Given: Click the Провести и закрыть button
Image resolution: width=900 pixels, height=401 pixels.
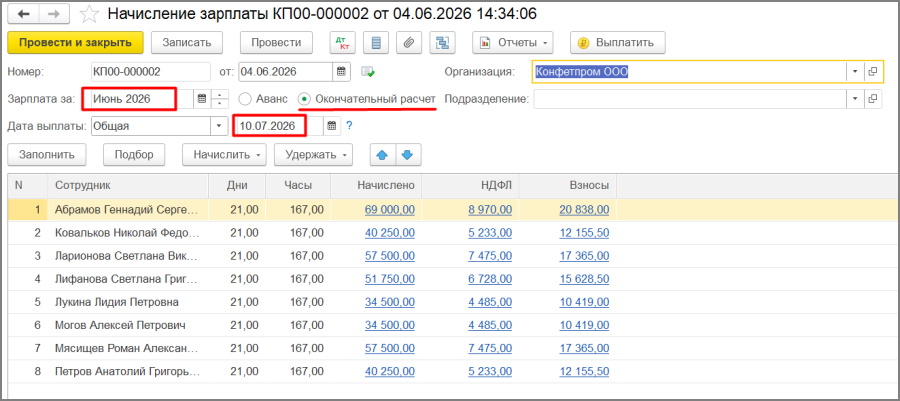Looking at the screenshot, I should [x=75, y=42].
